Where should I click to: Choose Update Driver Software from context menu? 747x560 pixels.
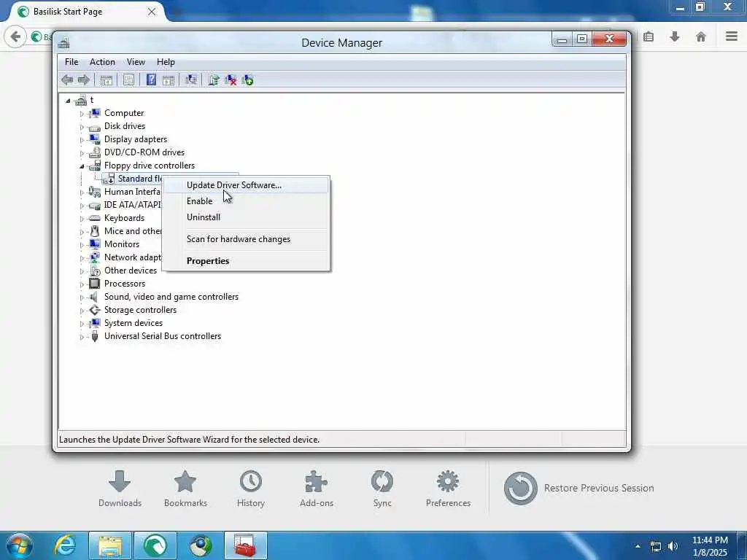[247, 185]
